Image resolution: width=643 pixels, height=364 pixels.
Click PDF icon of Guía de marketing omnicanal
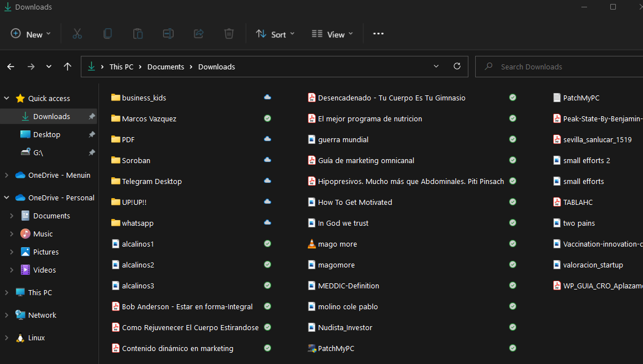312,160
